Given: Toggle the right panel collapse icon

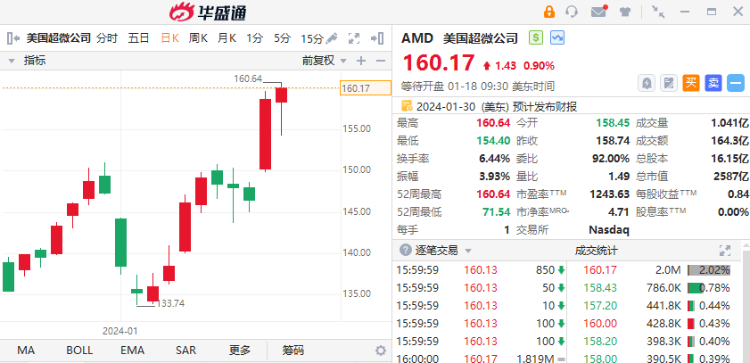Looking at the screenshot, I should tap(377, 38).
